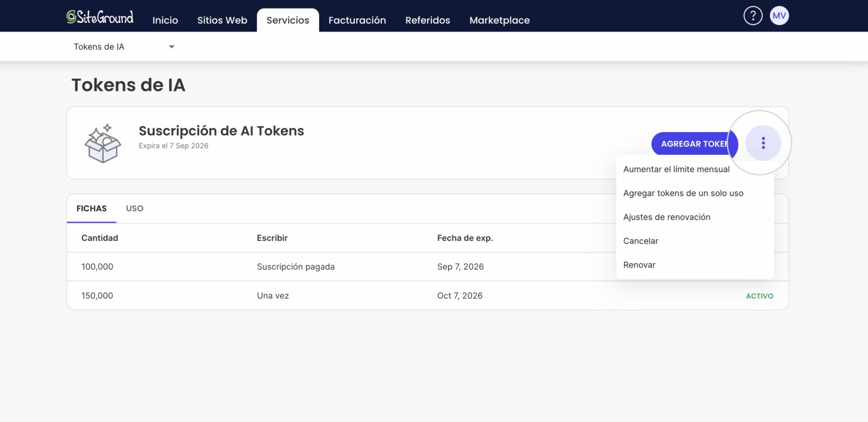Go to the Inicio tab
The width and height of the screenshot is (868, 422).
[165, 20]
